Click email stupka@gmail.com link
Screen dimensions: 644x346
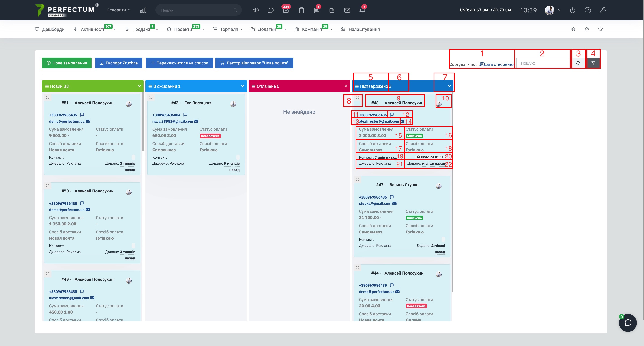375,203
